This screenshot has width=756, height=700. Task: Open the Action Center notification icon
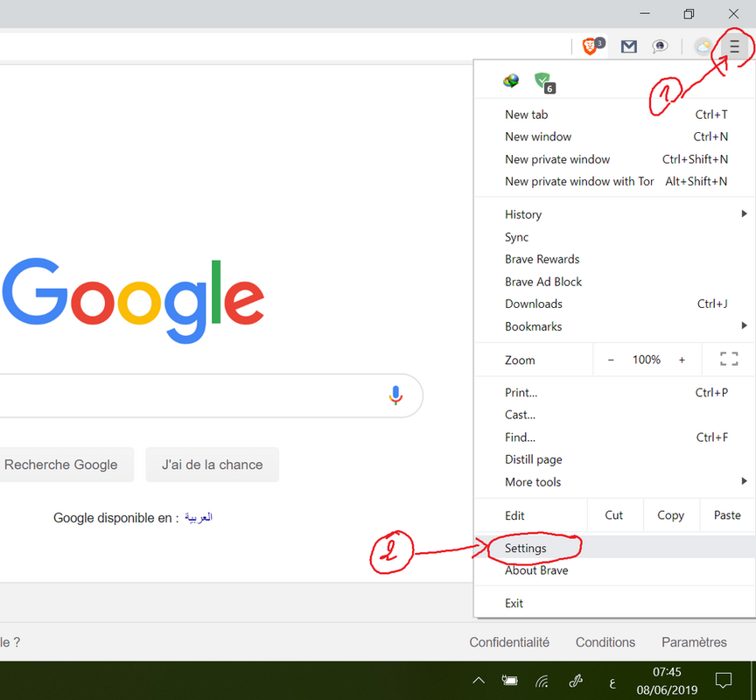tap(724, 680)
